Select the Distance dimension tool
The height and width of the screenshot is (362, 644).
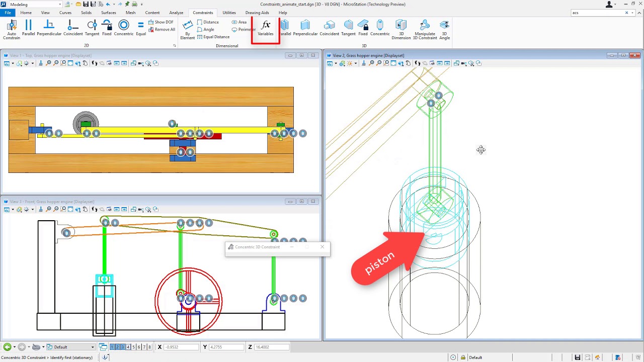(208, 22)
